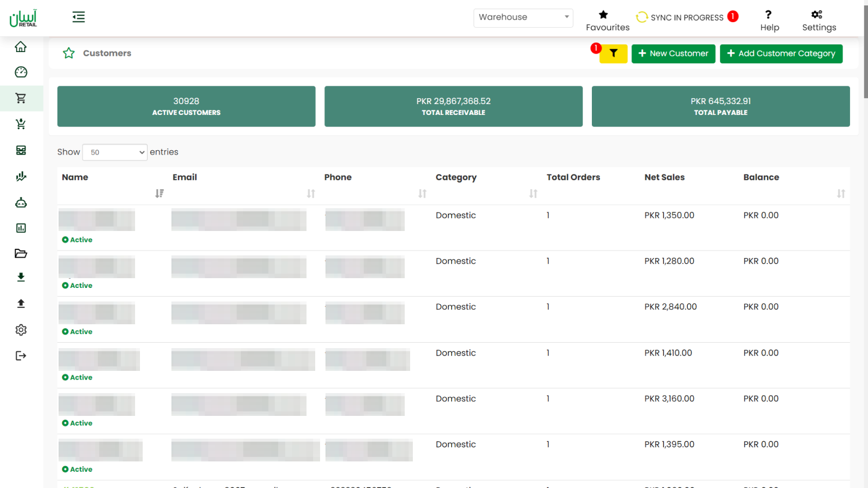Toggle sorting on the Name column

159,193
